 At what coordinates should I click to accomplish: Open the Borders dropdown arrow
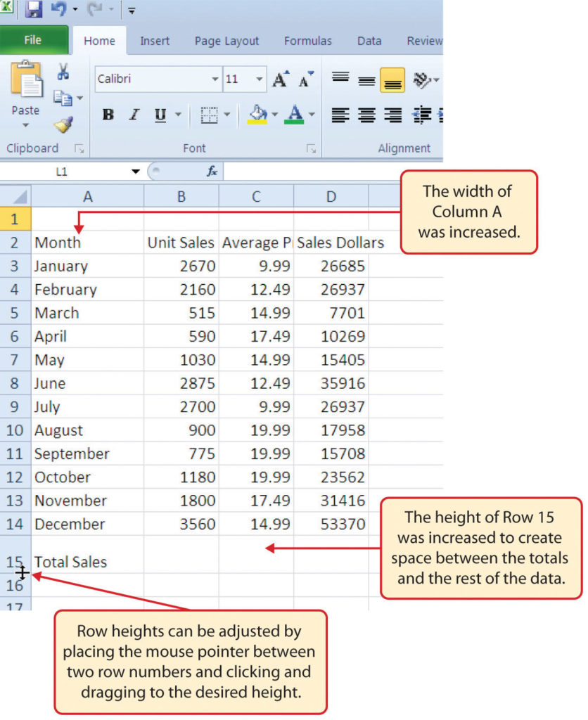point(227,115)
